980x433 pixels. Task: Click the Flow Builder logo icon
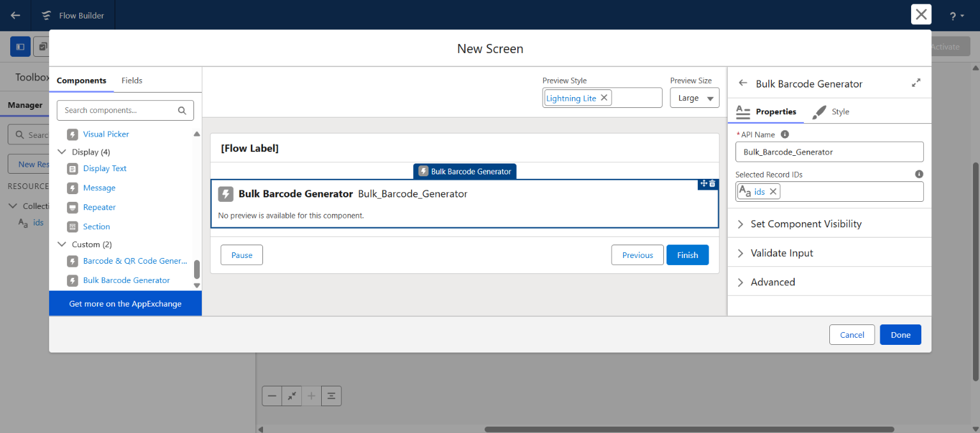(x=46, y=15)
